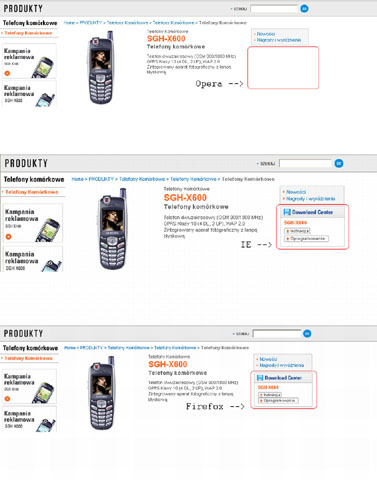Viewport: 377px width, 480px height.
Task: Click blue search go button in IE-labeled render
Action: [339, 163]
